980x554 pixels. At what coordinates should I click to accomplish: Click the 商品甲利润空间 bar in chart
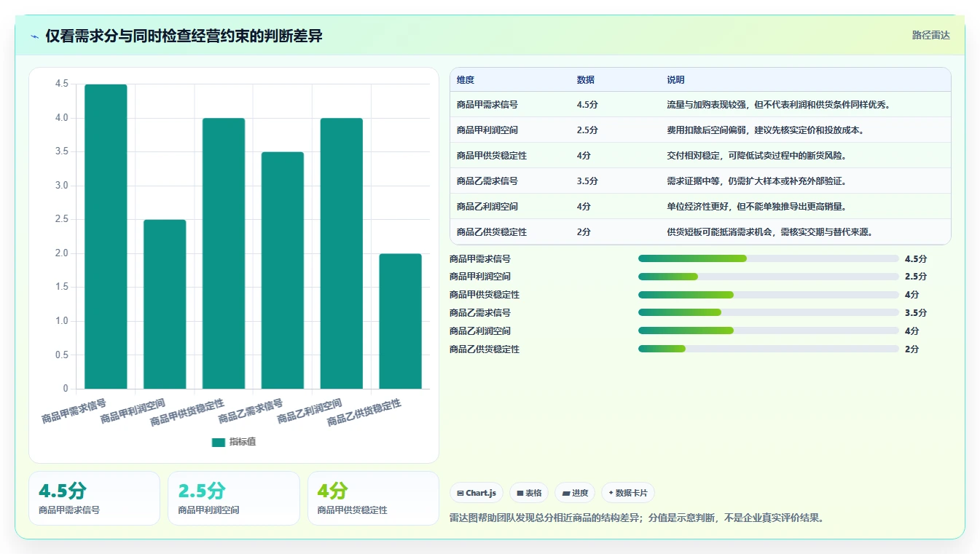pos(165,304)
